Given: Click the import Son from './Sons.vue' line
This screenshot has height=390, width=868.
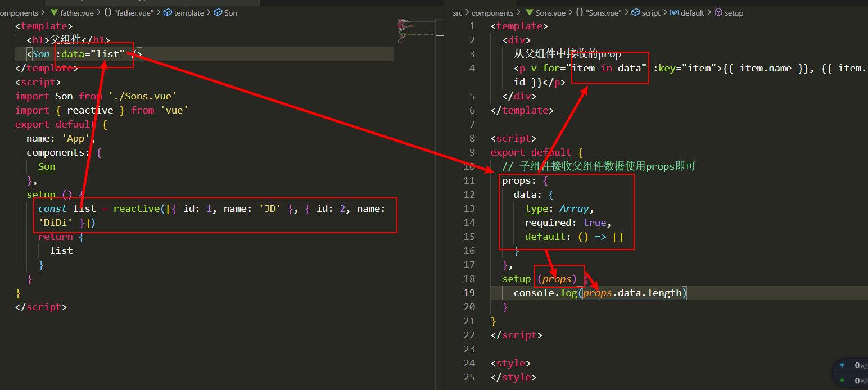Looking at the screenshot, I should [x=96, y=96].
